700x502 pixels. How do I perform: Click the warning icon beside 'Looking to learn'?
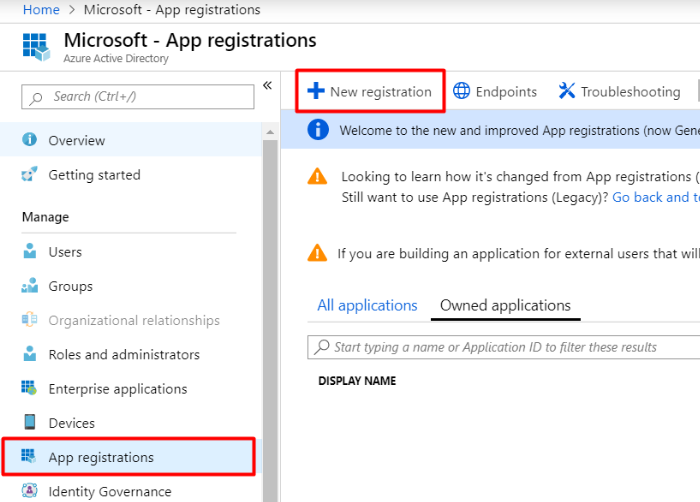click(317, 176)
